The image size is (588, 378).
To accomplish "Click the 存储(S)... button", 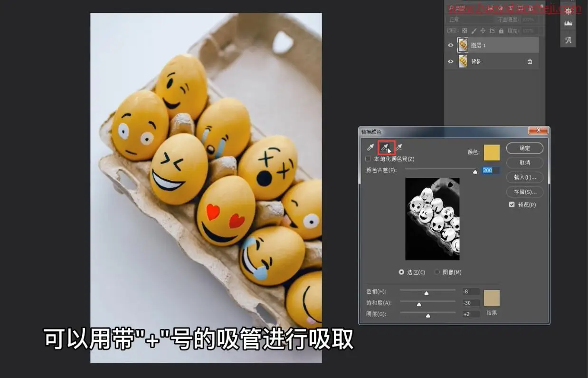I will pos(524,192).
